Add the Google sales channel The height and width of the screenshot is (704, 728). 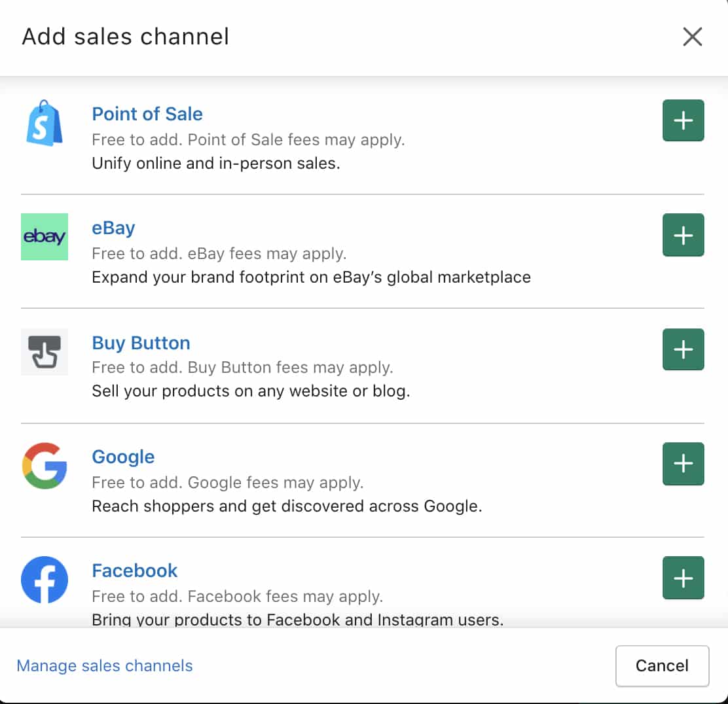(683, 464)
